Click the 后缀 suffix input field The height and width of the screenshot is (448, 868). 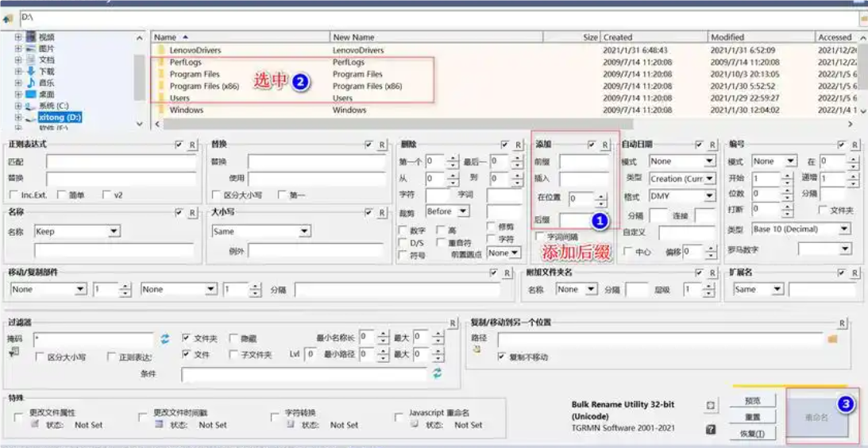(584, 220)
